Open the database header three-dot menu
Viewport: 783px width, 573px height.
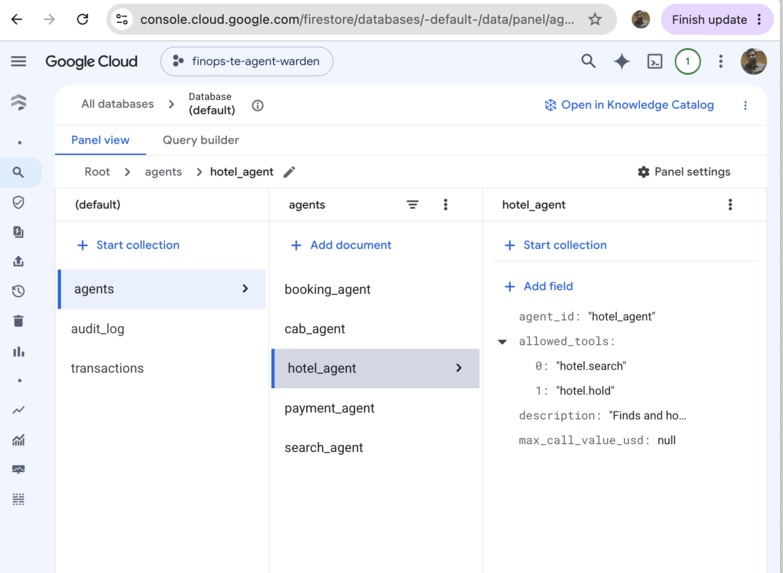[x=745, y=105]
